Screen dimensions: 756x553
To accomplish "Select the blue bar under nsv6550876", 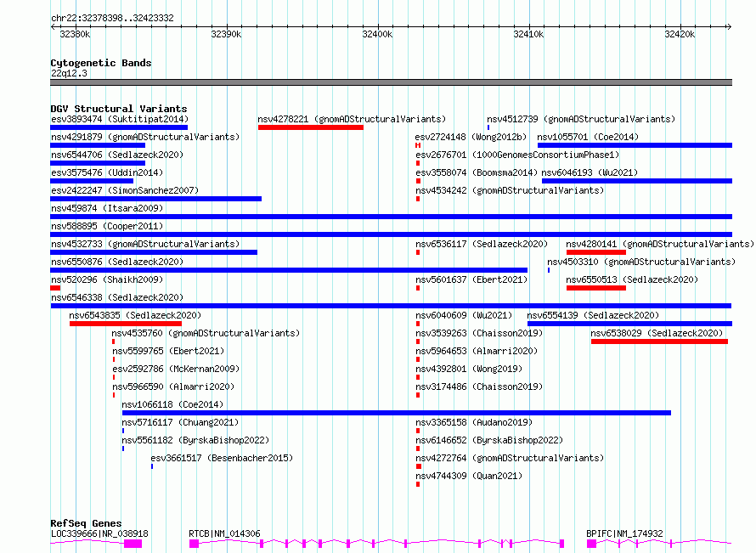I will click(x=289, y=270).
